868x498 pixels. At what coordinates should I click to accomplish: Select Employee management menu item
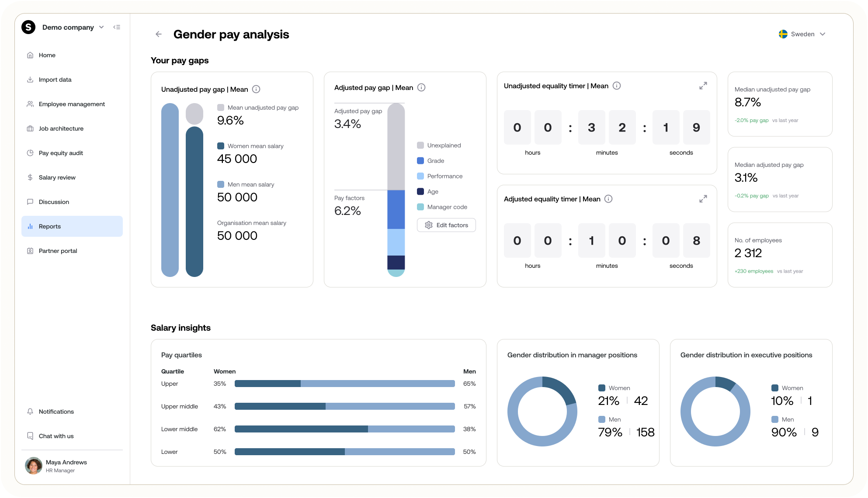click(72, 104)
